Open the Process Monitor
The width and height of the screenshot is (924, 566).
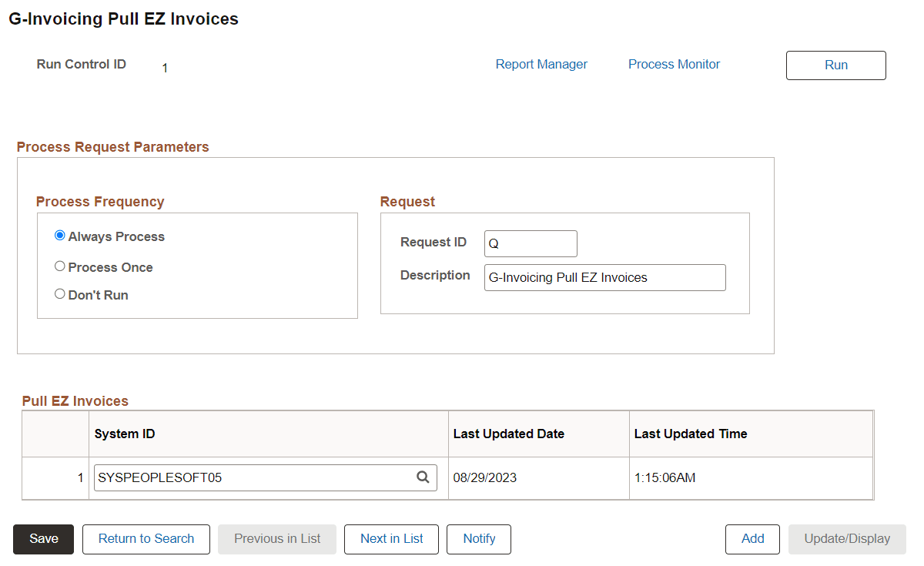click(674, 64)
